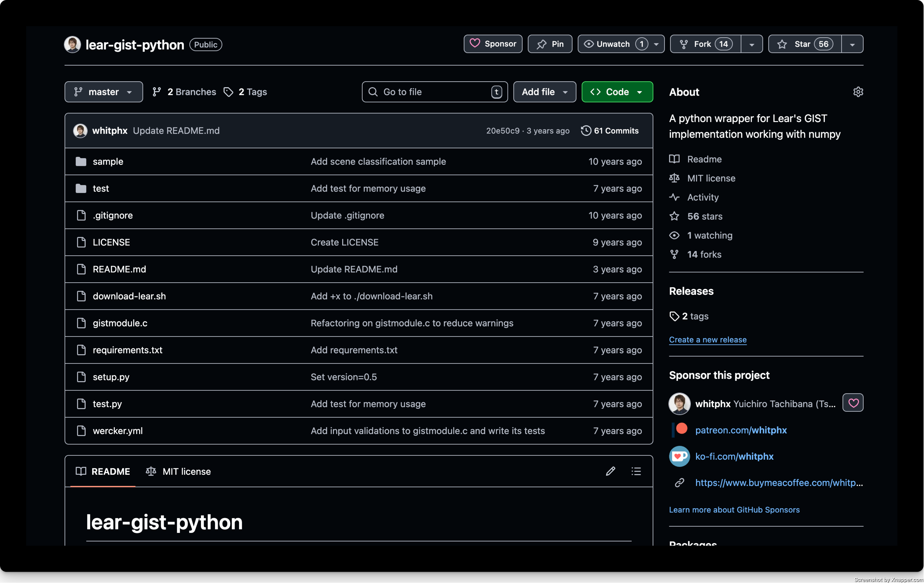View the 1 watching list
This screenshot has height=583, width=924.
tap(710, 236)
